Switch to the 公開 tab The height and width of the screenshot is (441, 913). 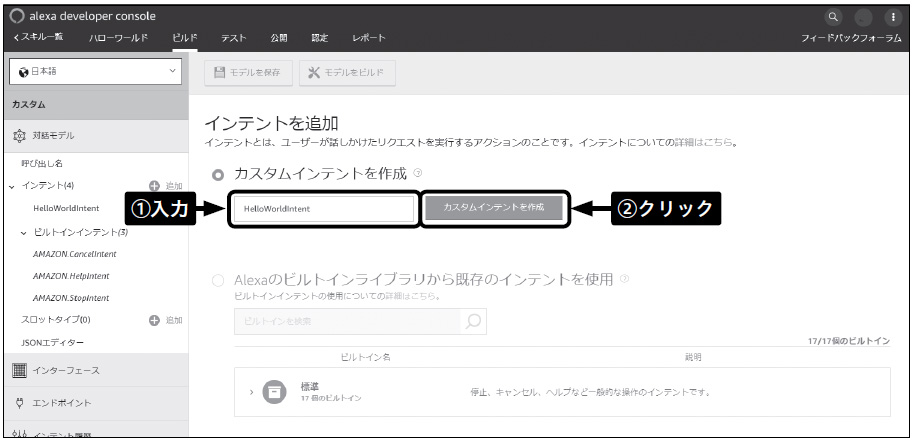coord(279,38)
